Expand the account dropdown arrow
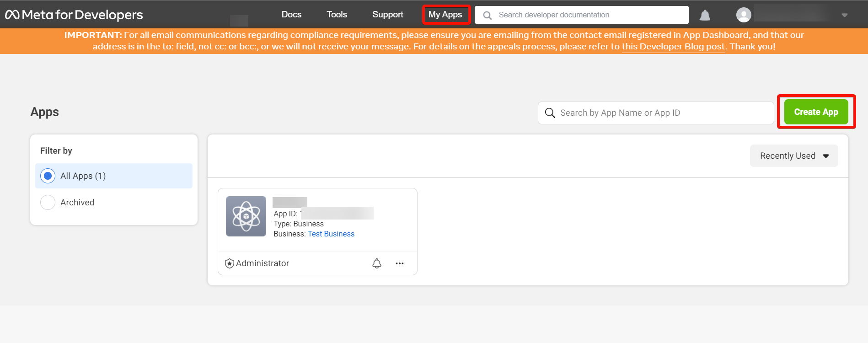This screenshot has height=343, width=868. pyautogui.click(x=844, y=16)
